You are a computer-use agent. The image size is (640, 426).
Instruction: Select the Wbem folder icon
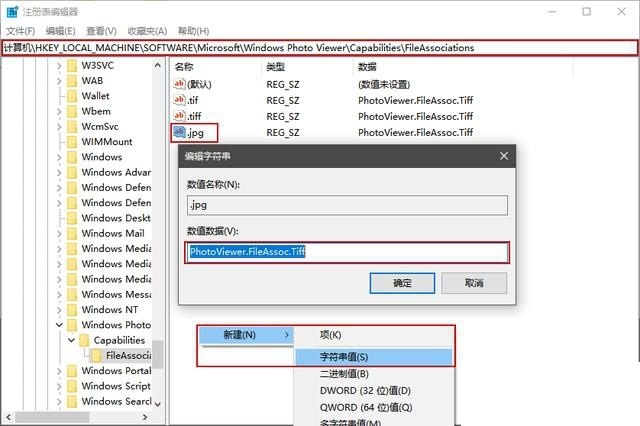point(72,111)
